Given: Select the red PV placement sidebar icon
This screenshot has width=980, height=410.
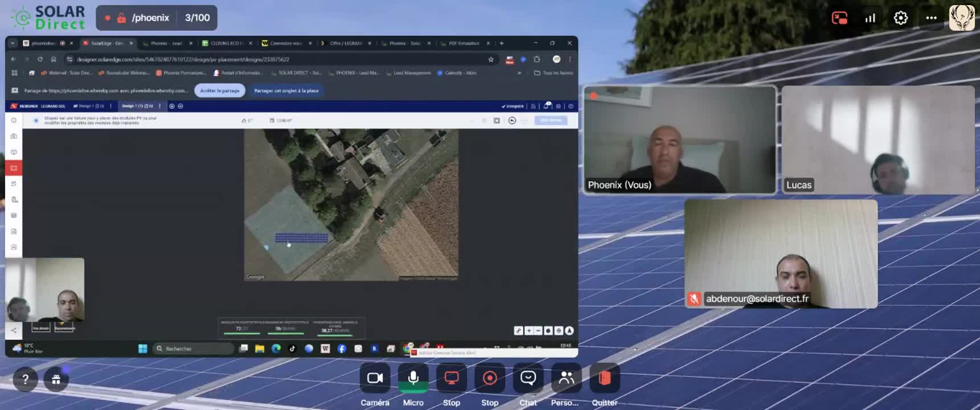Looking at the screenshot, I should (x=14, y=168).
